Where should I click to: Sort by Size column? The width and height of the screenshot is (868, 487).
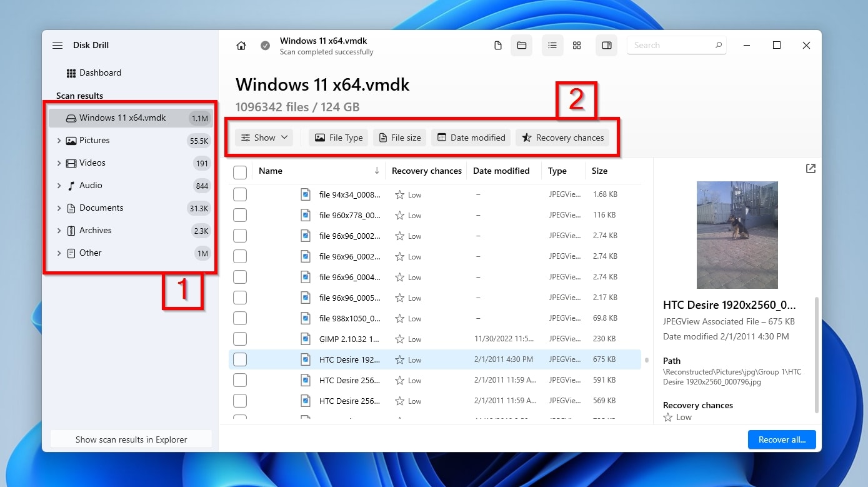599,171
